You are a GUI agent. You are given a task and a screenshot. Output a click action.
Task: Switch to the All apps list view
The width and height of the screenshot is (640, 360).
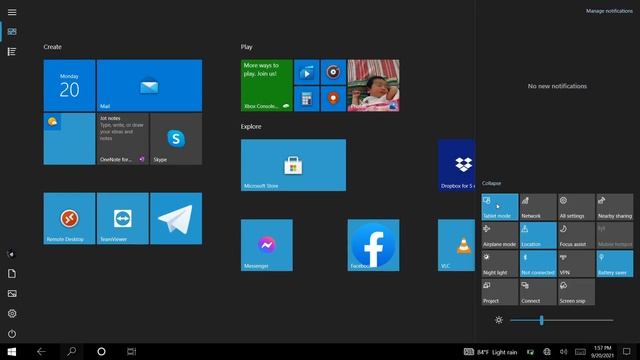12,51
